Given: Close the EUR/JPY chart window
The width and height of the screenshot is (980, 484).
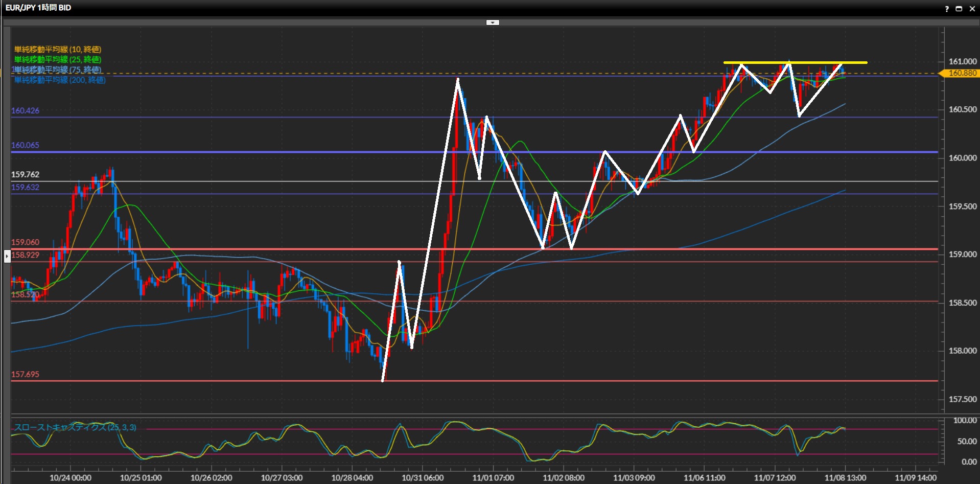Looking at the screenshot, I should [972, 9].
